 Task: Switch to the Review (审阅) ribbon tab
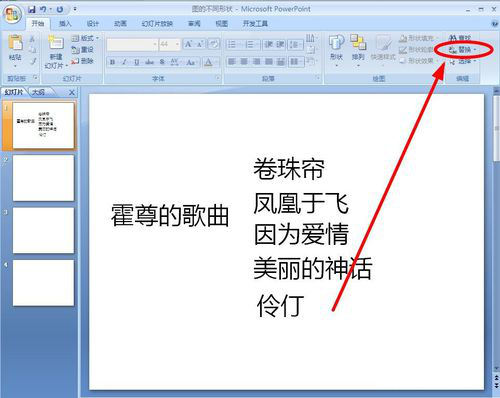(x=194, y=24)
